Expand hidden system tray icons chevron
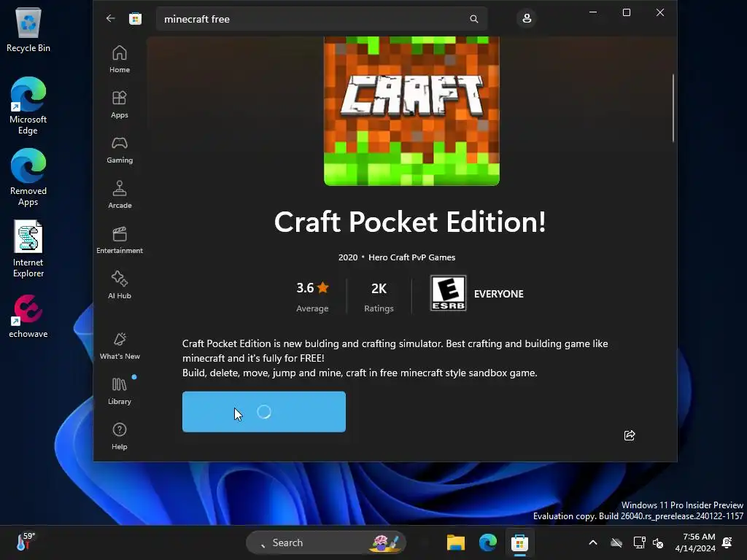Screen dimensions: 747x560 [x=593, y=542]
